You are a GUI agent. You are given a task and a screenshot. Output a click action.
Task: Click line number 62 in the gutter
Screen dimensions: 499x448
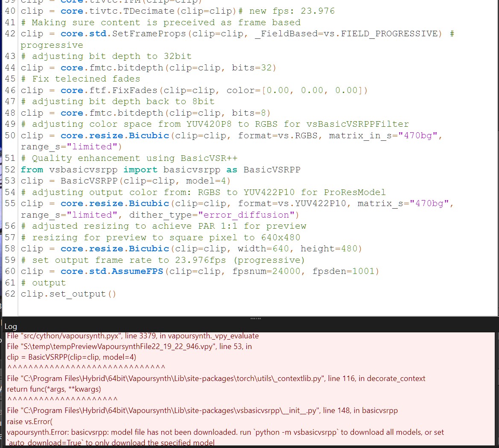tap(10, 294)
